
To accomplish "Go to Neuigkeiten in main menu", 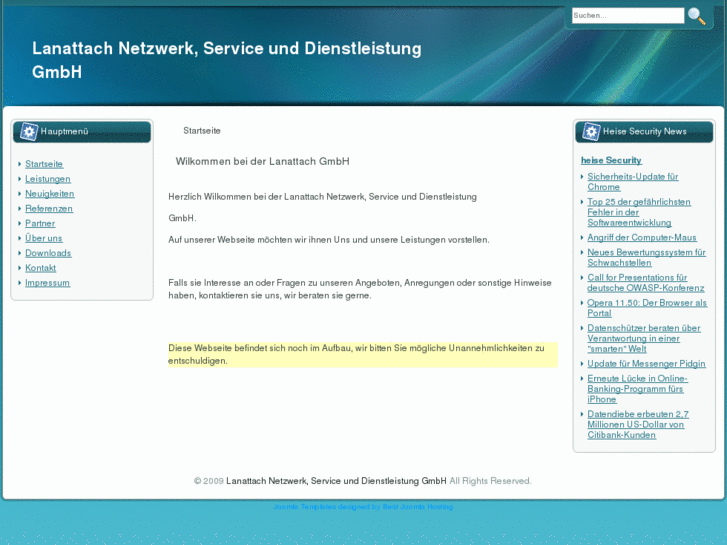I will (49, 194).
